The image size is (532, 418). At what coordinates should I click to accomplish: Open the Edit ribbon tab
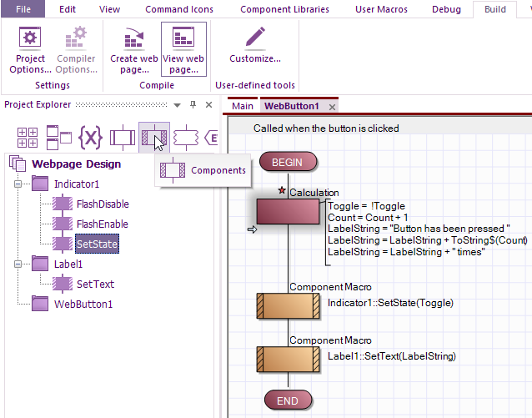(x=68, y=9)
